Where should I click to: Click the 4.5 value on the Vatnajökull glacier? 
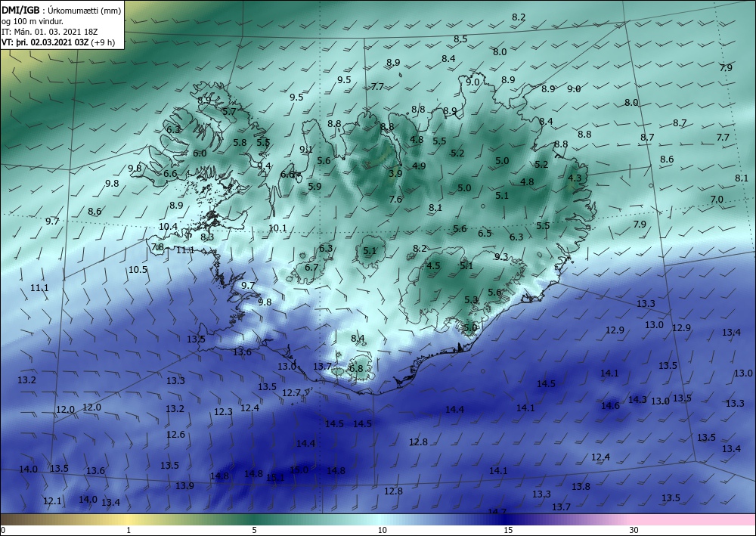point(433,265)
